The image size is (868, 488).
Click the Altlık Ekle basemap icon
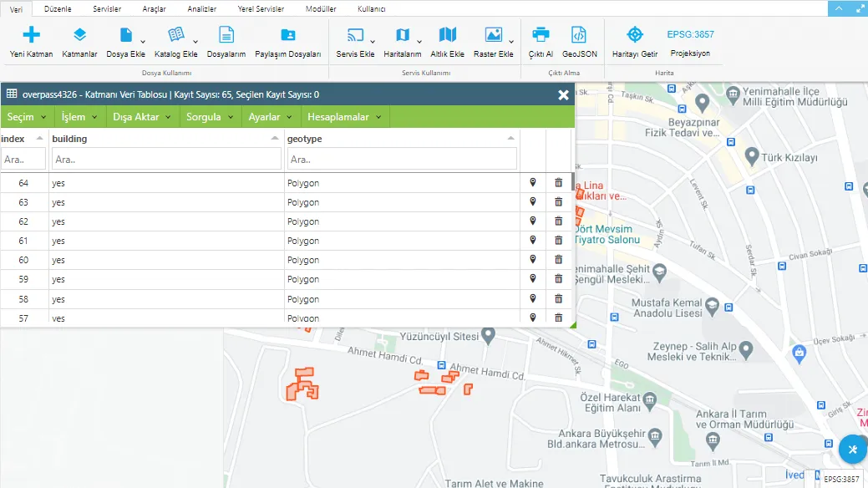click(x=447, y=35)
